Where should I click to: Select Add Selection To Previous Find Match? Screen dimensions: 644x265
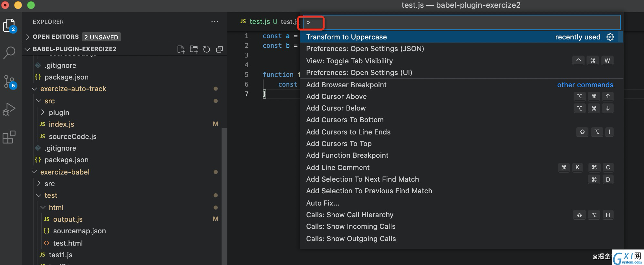tap(462, 191)
